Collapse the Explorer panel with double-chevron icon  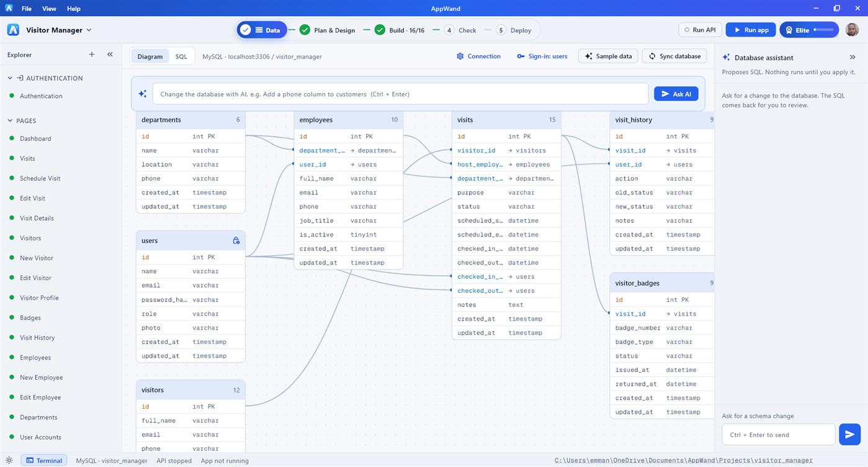[110, 55]
